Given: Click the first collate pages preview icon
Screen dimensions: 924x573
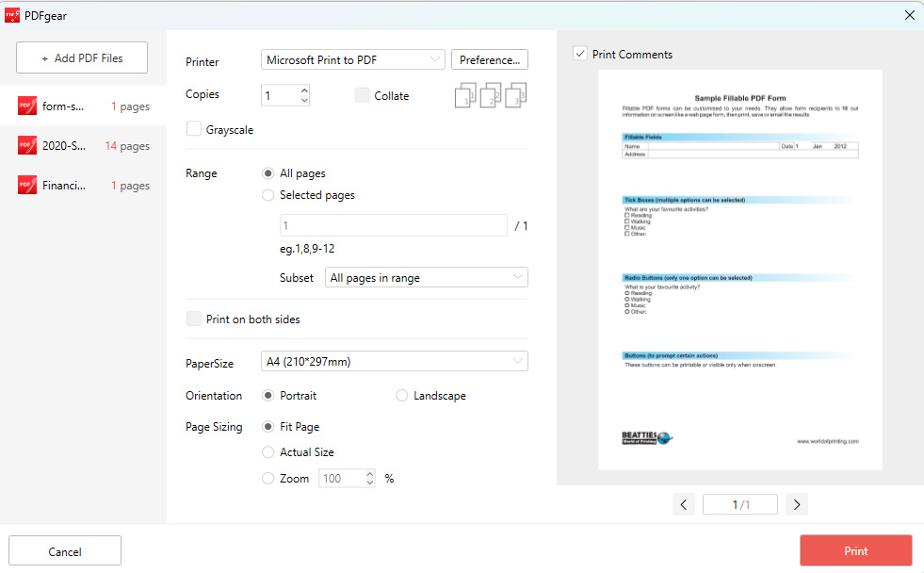Looking at the screenshot, I should (x=464, y=94).
